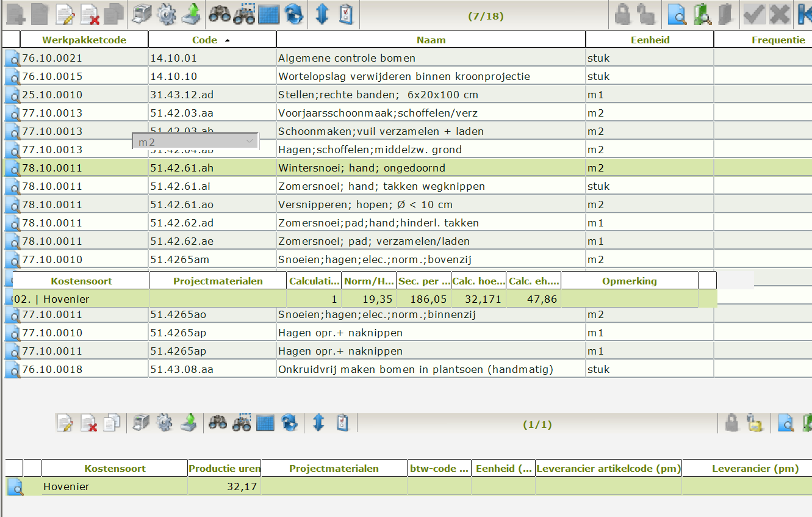Sort by the Naam column header
812x517 pixels.
431,40
